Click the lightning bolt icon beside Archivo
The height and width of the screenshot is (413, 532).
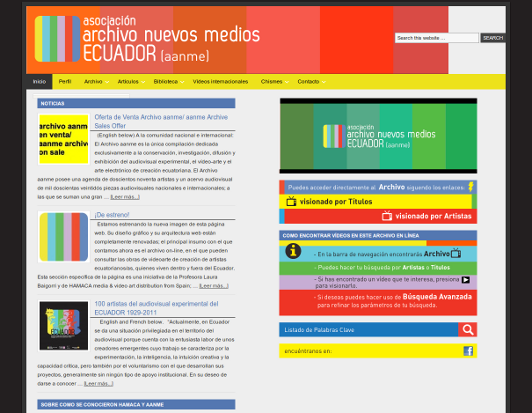pyautogui.click(x=471, y=187)
